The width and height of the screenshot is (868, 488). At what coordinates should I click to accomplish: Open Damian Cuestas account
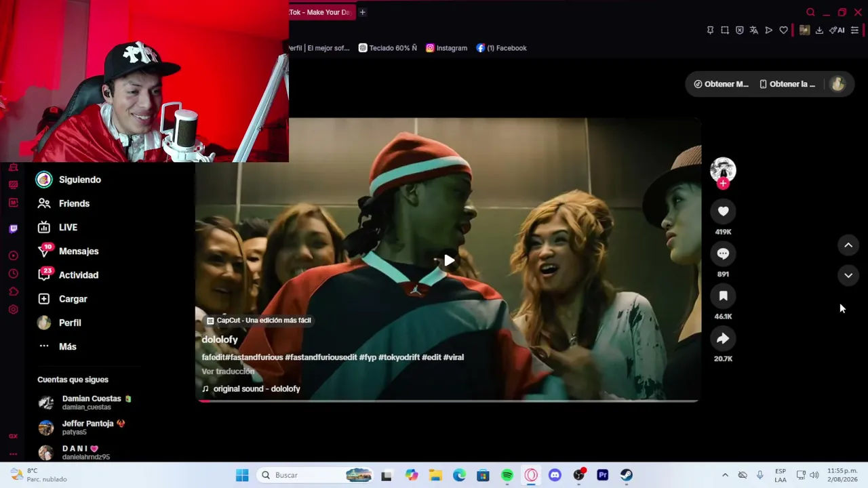tap(85, 403)
